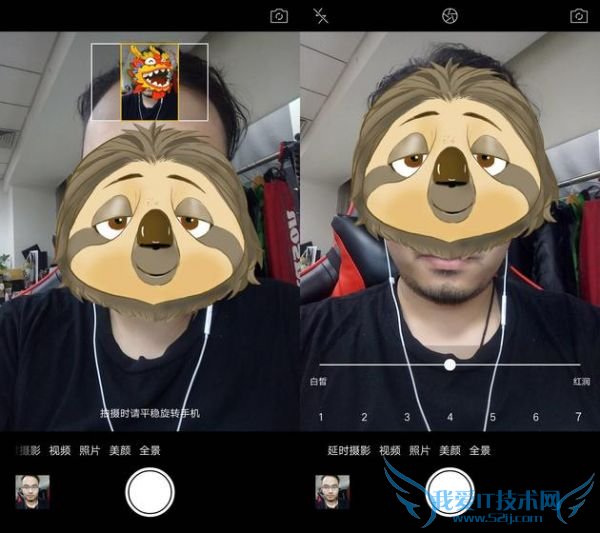This screenshot has width=600, height=533.
Task: Switch to 全景 mode on left screen
Action: coord(150,450)
